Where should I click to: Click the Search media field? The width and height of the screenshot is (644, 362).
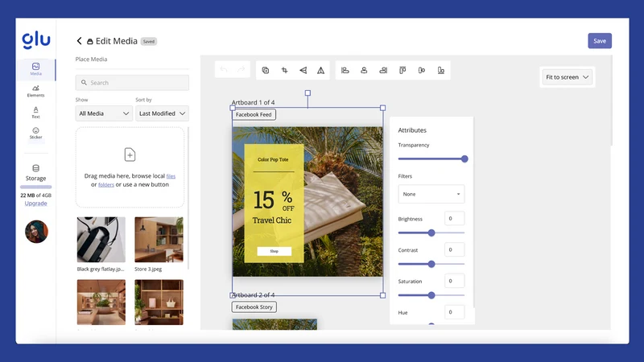132,83
